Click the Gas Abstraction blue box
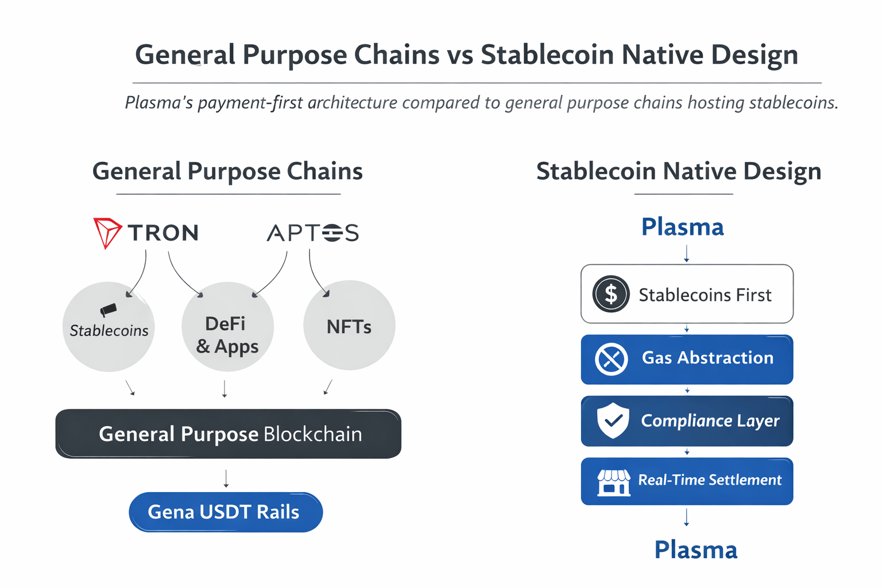This screenshot has width=882, height=588. [x=687, y=359]
